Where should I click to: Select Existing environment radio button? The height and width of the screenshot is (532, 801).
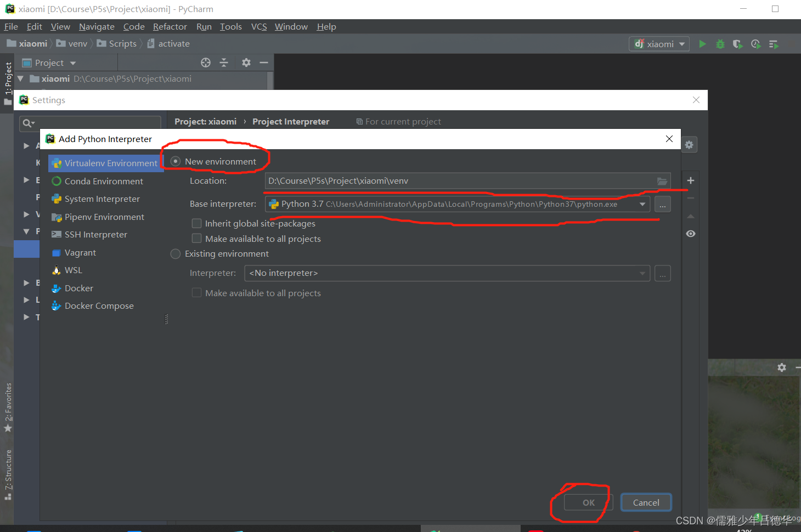176,253
